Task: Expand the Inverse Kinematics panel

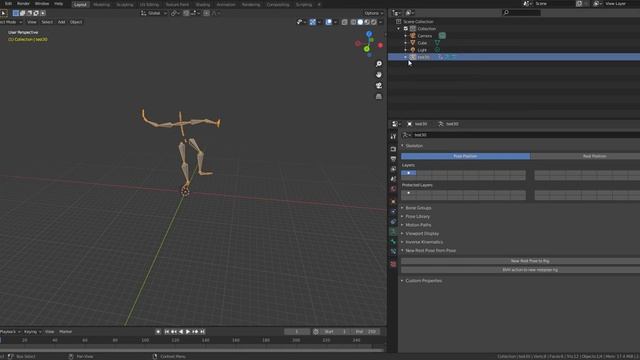Action: pos(424,242)
